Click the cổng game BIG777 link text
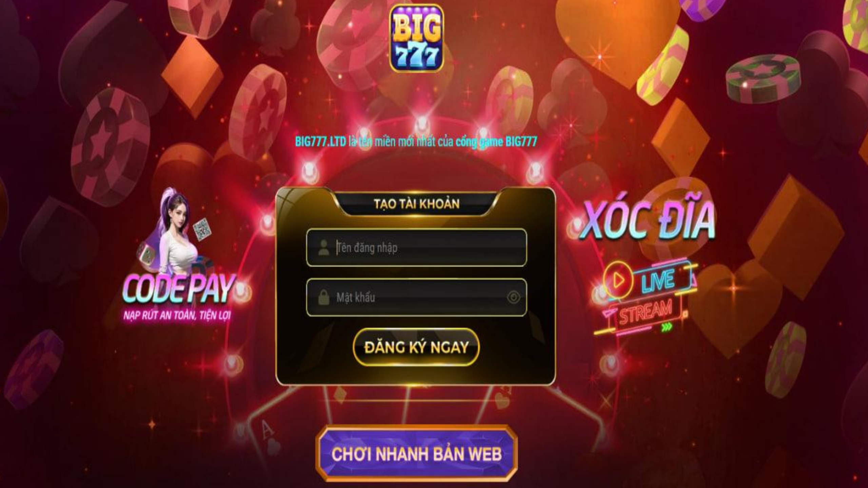 point(496,141)
